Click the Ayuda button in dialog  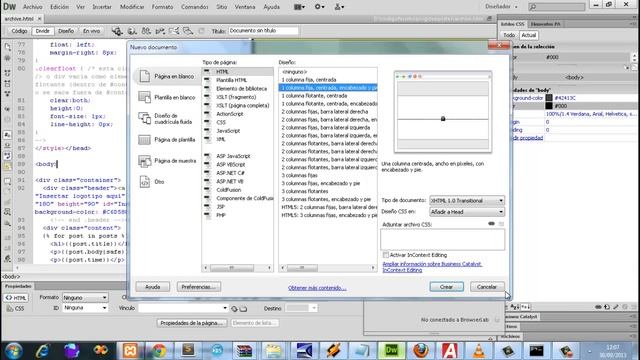[x=152, y=287]
